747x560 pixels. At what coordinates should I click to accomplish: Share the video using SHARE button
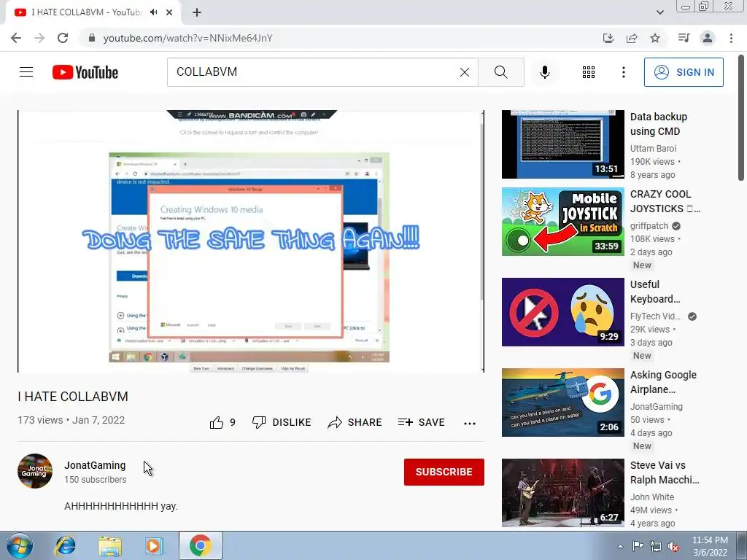(355, 422)
